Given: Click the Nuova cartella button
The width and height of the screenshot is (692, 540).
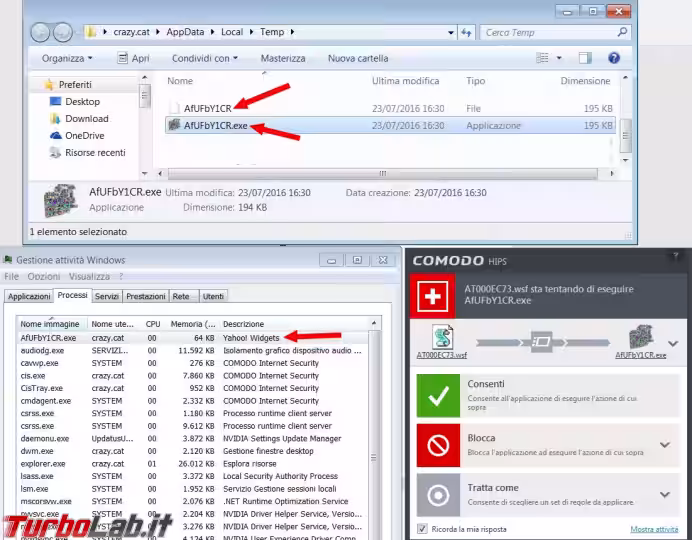Looking at the screenshot, I should coord(357,58).
